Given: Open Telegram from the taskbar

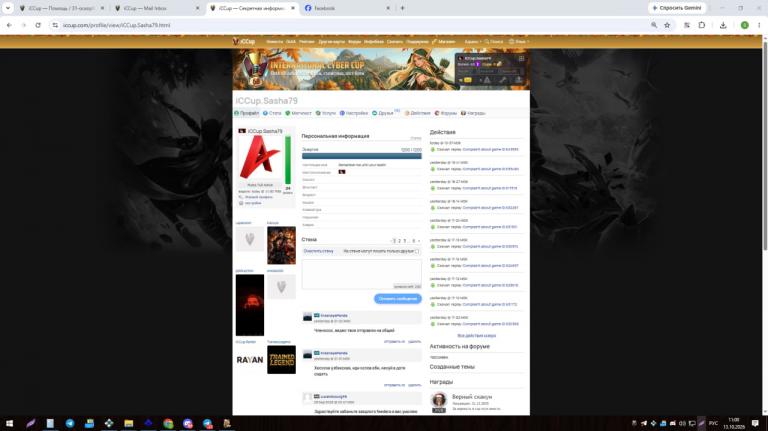Looking at the screenshot, I should (x=70, y=423).
